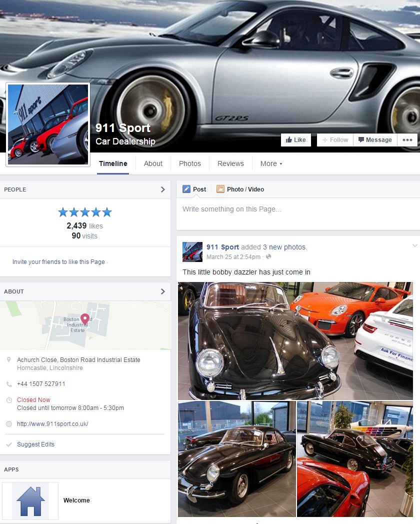Screen dimensions: 420x524
Task: Click the Car Dealership category text
Action: click(125, 141)
